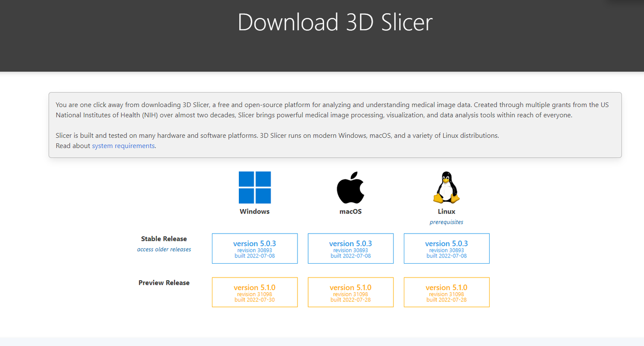Click the macOS label text
Screen dimensions: 644x346
click(351, 211)
